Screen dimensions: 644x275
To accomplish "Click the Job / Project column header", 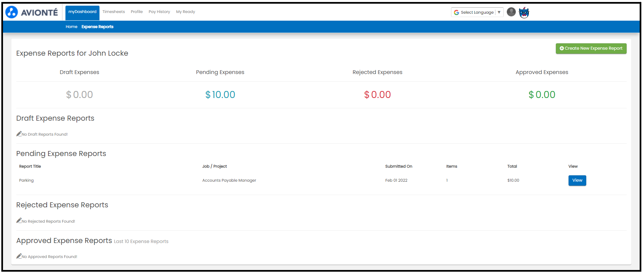I will point(214,166).
